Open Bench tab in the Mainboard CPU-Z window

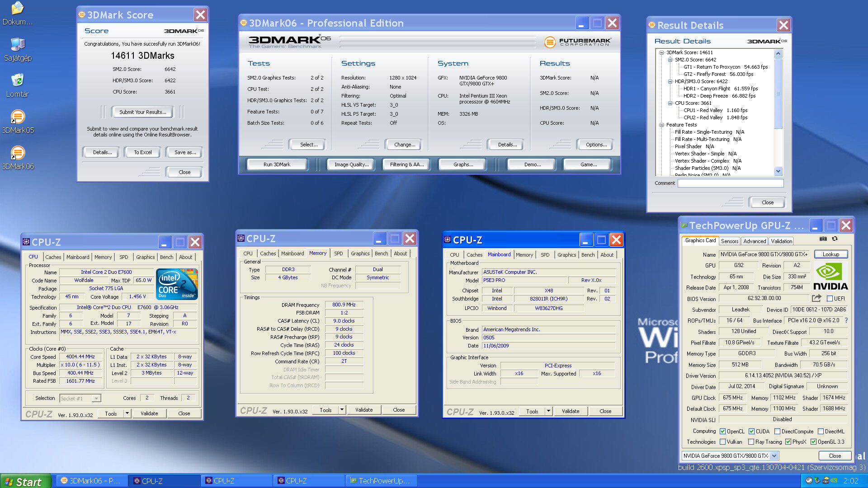pyautogui.click(x=588, y=255)
